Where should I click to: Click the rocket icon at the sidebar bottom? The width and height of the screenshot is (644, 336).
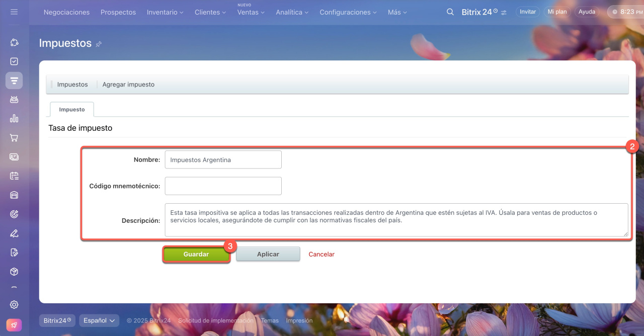coord(14,325)
